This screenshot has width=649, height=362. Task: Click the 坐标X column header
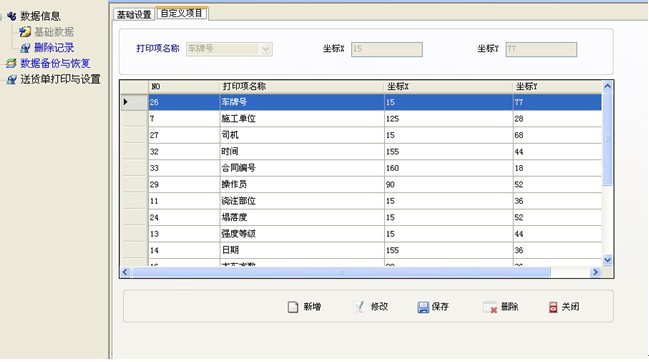pyautogui.click(x=448, y=86)
